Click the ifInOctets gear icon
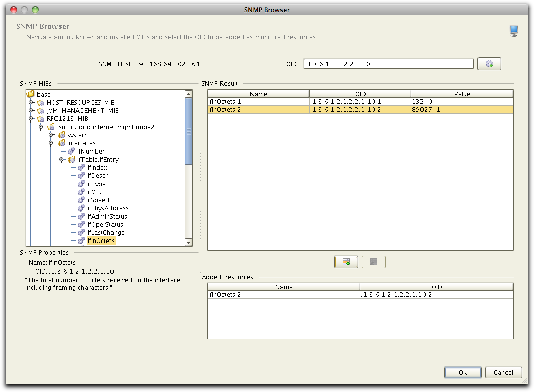 tap(81, 240)
